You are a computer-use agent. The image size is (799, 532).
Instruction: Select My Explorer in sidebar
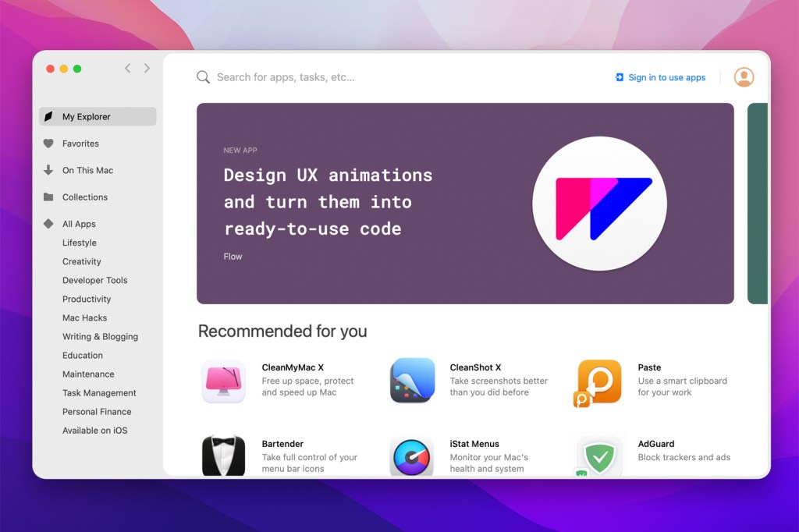(x=98, y=116)
